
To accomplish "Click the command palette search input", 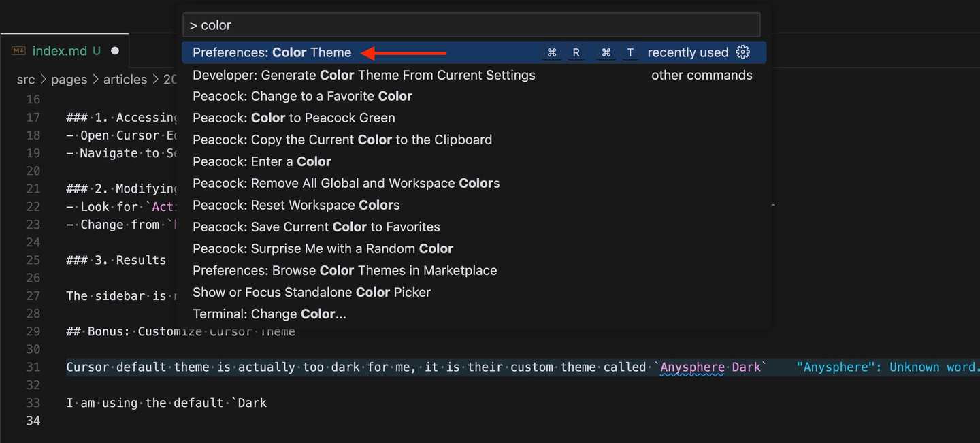I will coord(471,25).
